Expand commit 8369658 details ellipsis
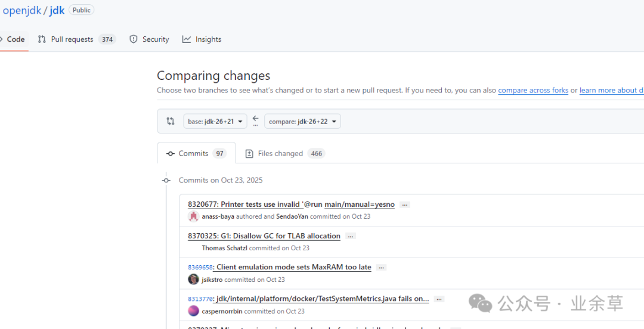The image size is (644, 329). (381, 268)
